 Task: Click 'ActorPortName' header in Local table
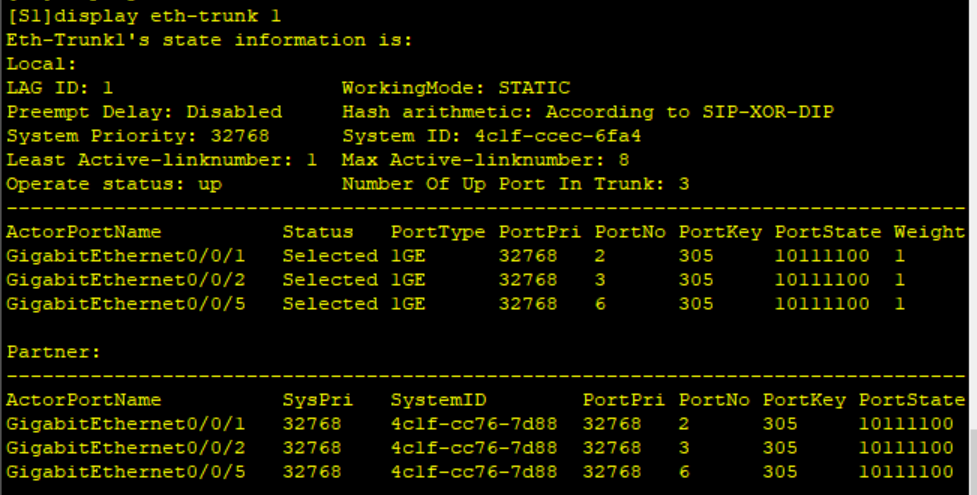tap(84, 232)
